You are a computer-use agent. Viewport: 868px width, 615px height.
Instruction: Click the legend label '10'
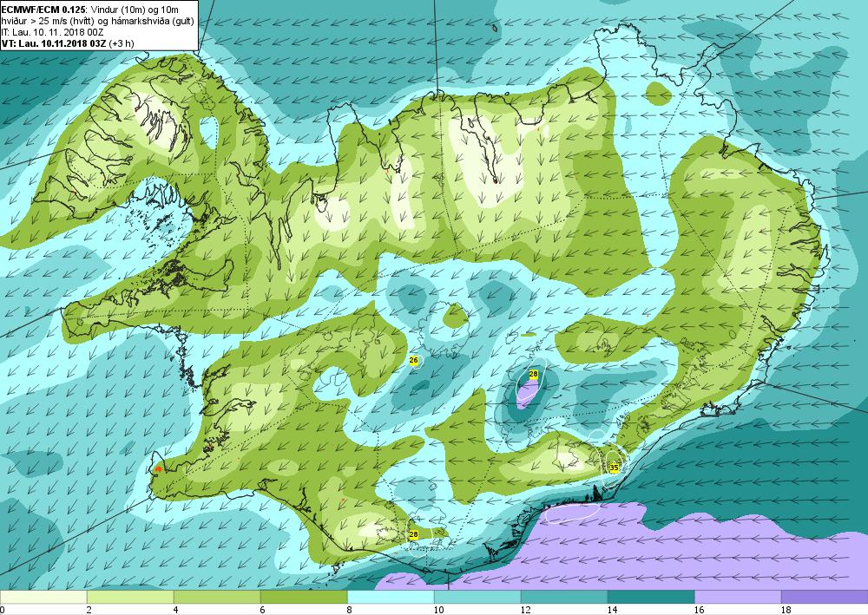pos(439,610)
